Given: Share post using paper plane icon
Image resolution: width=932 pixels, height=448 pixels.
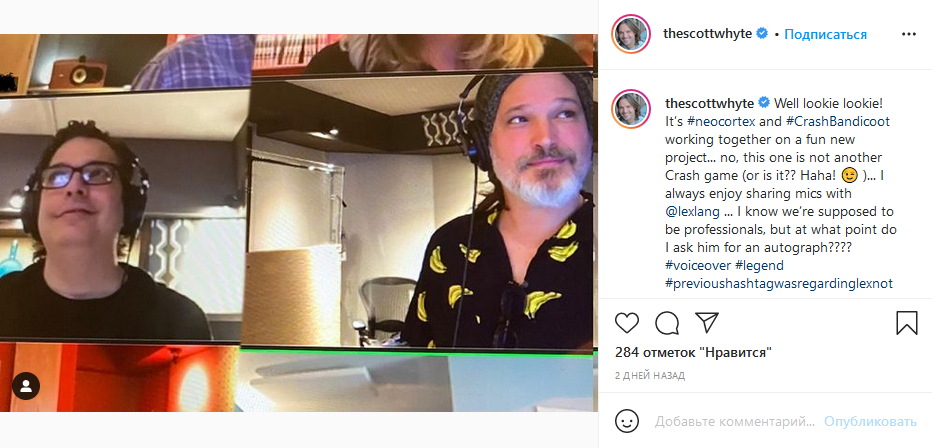Looking at the screenshot, I should [707, 322].
